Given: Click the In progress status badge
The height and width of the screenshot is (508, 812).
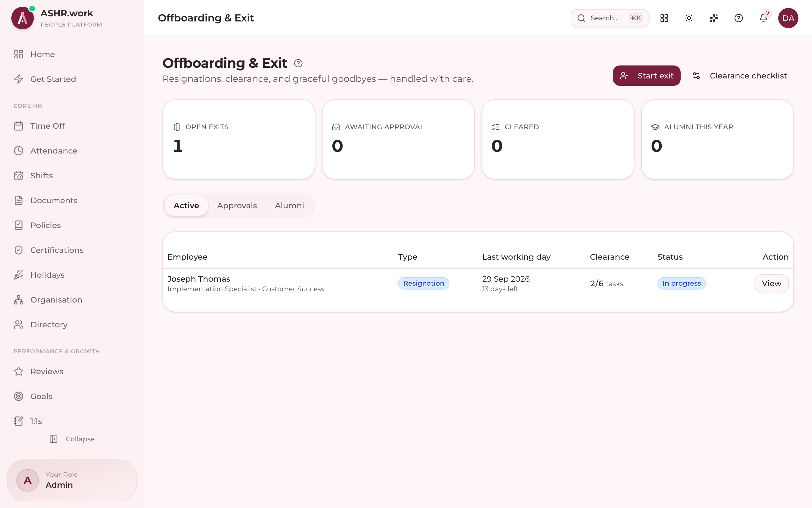Looking at the screenshot, I should 681,283.
